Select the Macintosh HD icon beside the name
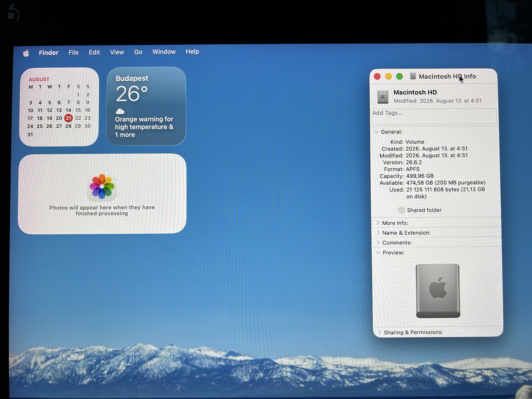 [x=383, y=97]
